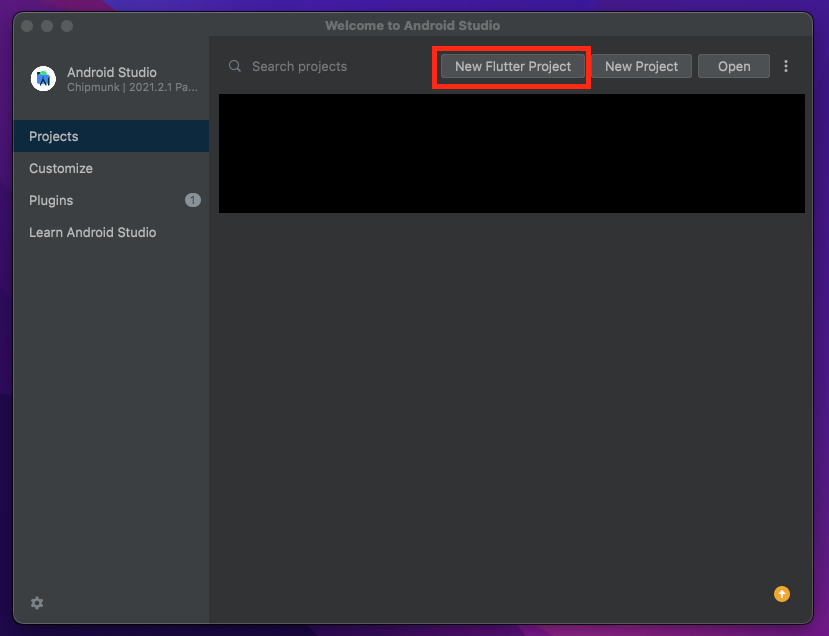This screenshot has width=829, height=636.
Task: Focus the Search projects field
Action: pyautogui.click(x=328, y=67)
